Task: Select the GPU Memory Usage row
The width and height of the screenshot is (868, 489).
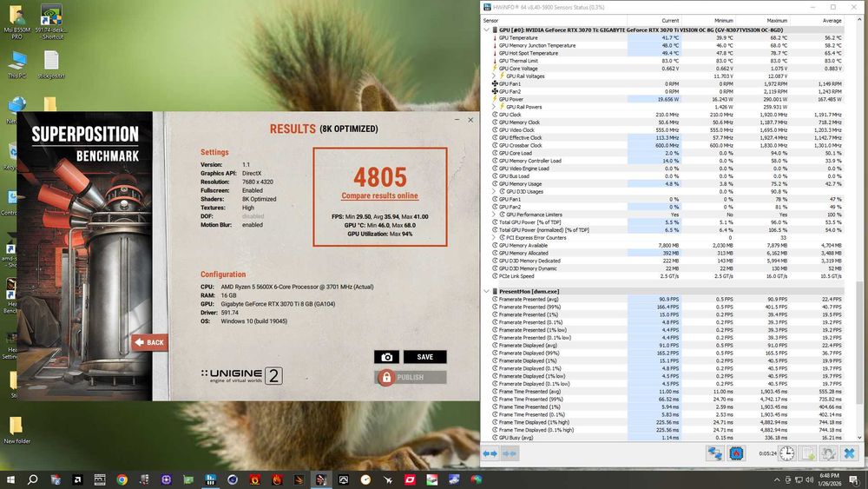Action: coord(664,184)
